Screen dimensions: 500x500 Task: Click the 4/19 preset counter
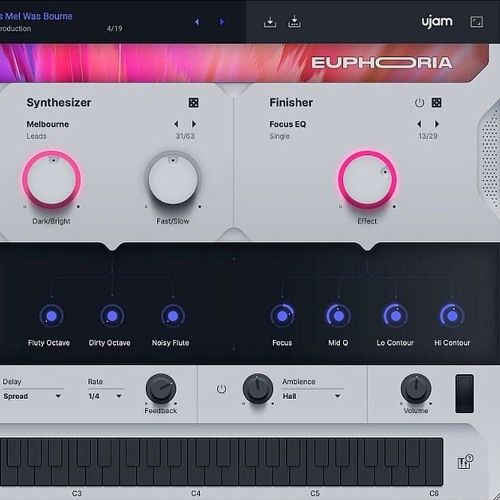tap(114, 28)
